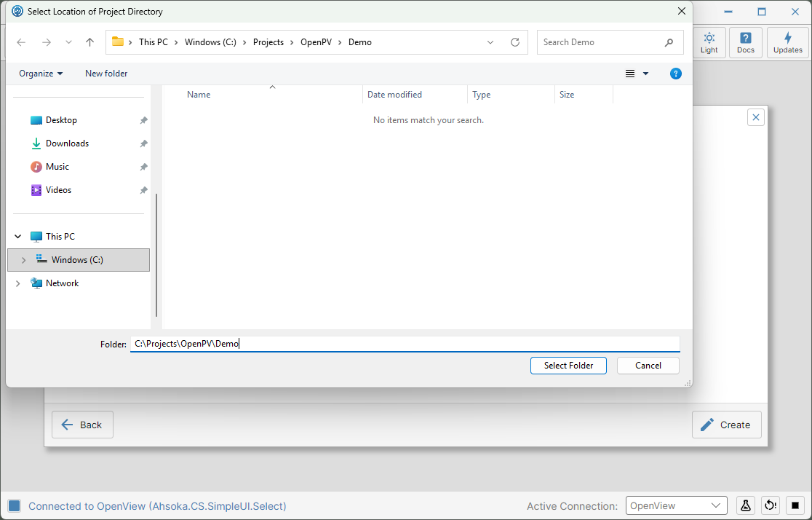Viewport: 812px width, 520px height.
Task: Go up one folder level arrow
Action: point(89,42)
